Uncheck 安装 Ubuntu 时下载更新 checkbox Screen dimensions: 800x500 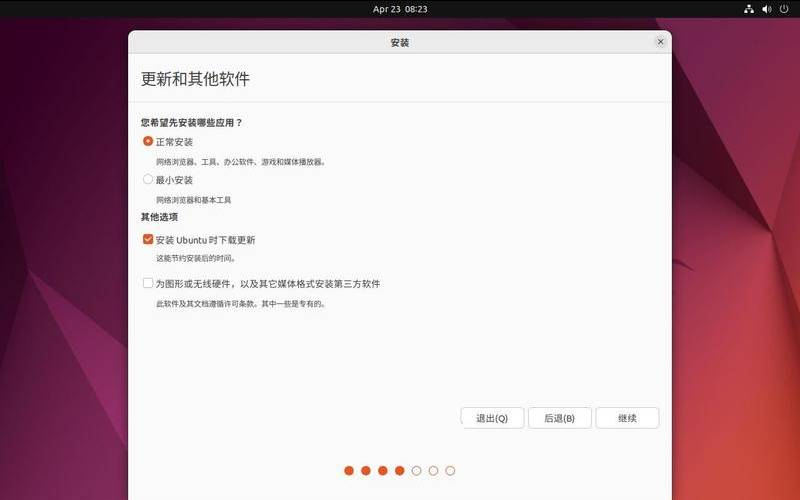[x=148, y=239]
